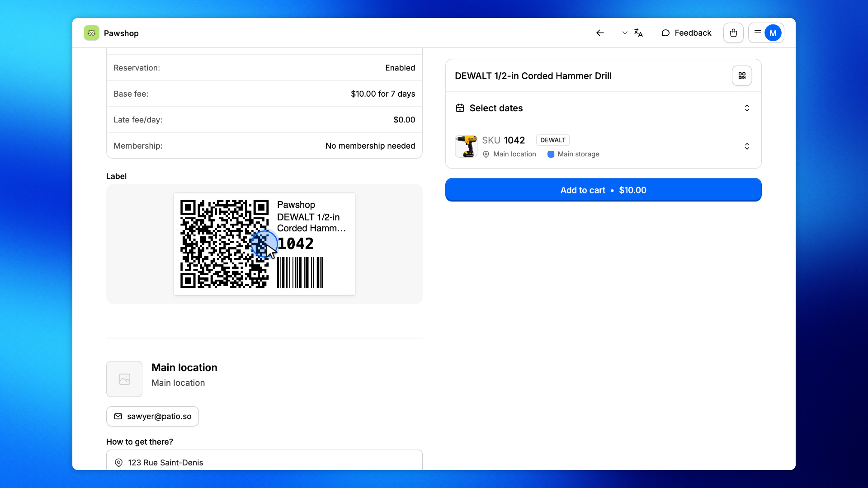Click the Enabled reservation value
Viewport: 868px width, 488px height.
[x=400, y=68]
